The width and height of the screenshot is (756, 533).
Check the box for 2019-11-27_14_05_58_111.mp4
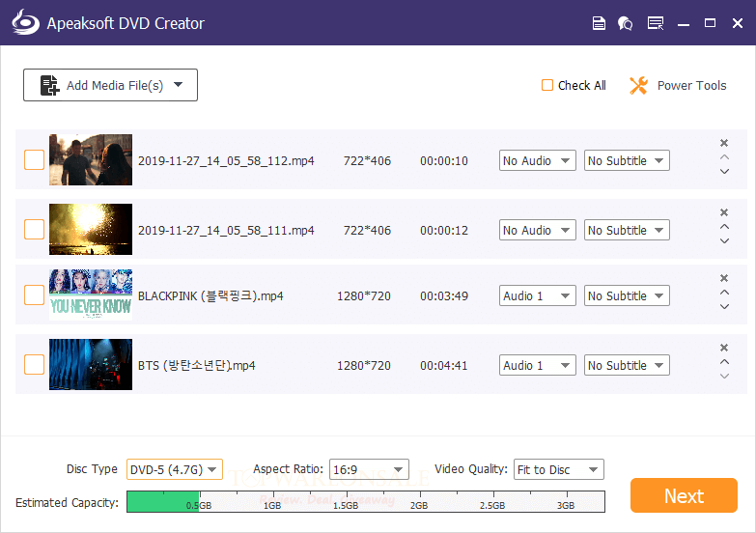tap(34, 229)
